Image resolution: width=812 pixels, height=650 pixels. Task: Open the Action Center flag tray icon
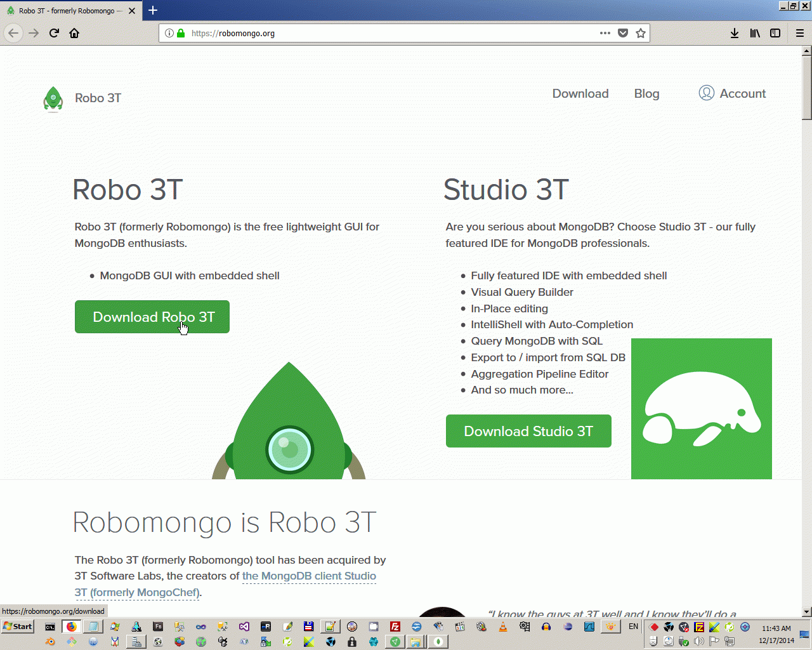pos(714,642)
